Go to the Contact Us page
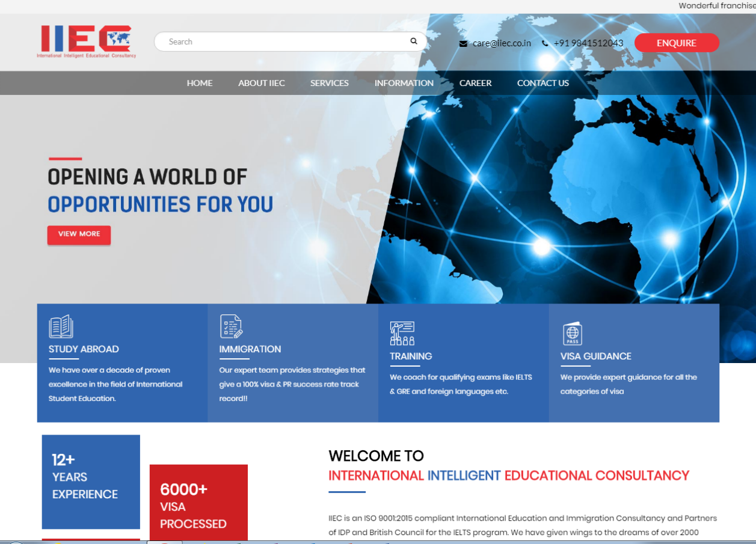This screenshot has width=756, height=544. click(543, 83)
